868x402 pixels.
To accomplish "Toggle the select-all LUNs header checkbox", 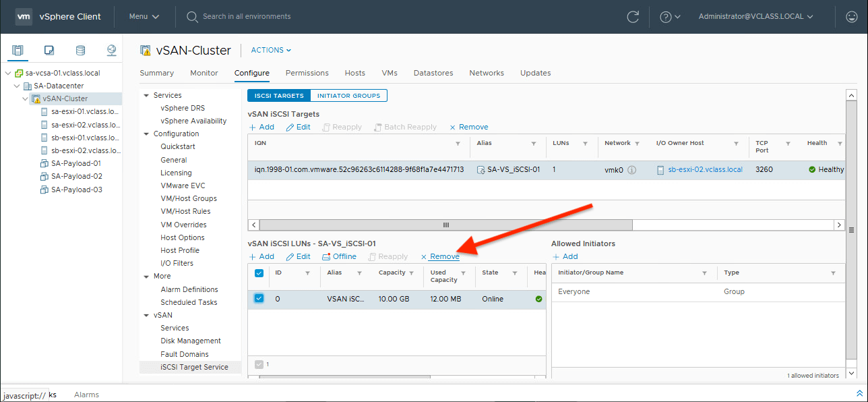I will point(259,273).
